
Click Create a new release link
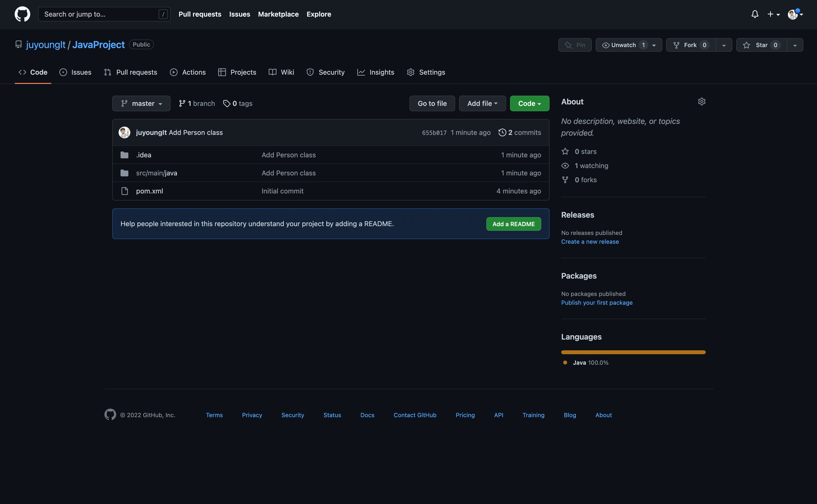[590, 242]
